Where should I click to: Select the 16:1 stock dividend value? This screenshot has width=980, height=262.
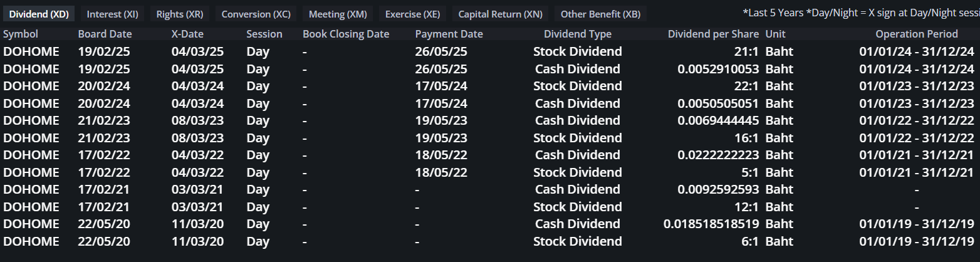746,138
